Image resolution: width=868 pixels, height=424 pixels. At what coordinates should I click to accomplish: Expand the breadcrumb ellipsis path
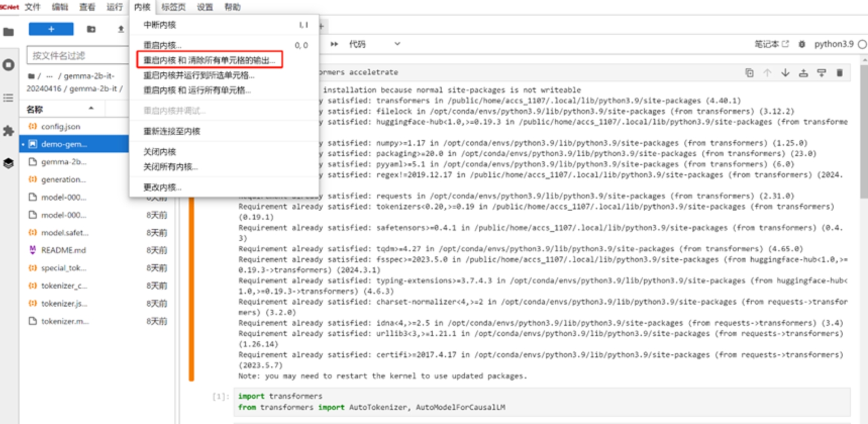49,76
